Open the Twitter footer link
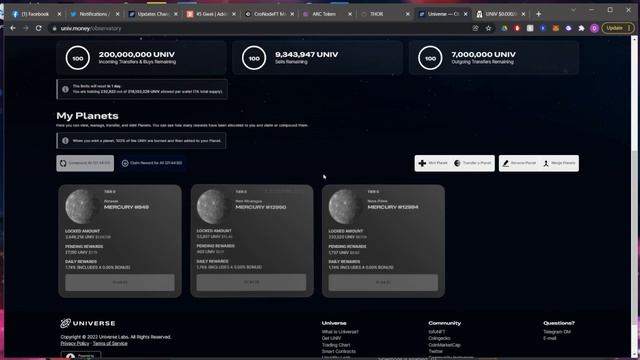This screenshot has height=360, width=640. point(436,351)
